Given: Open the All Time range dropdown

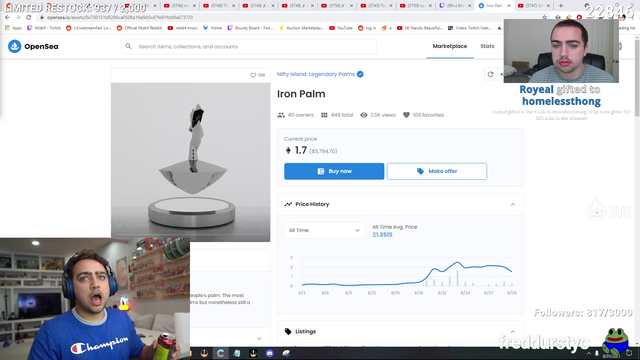Looking at the screenshot, I should tap(324, 230).
